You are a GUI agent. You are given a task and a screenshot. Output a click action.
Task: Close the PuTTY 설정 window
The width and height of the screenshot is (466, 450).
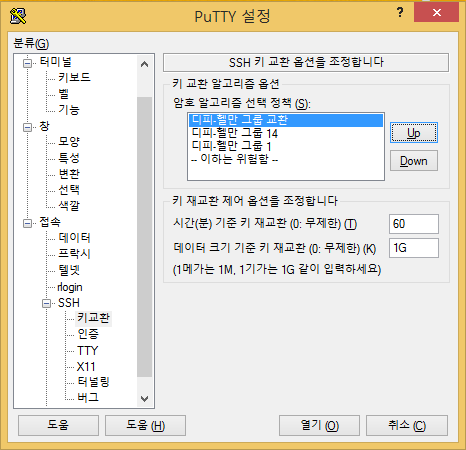click(436, 13)
